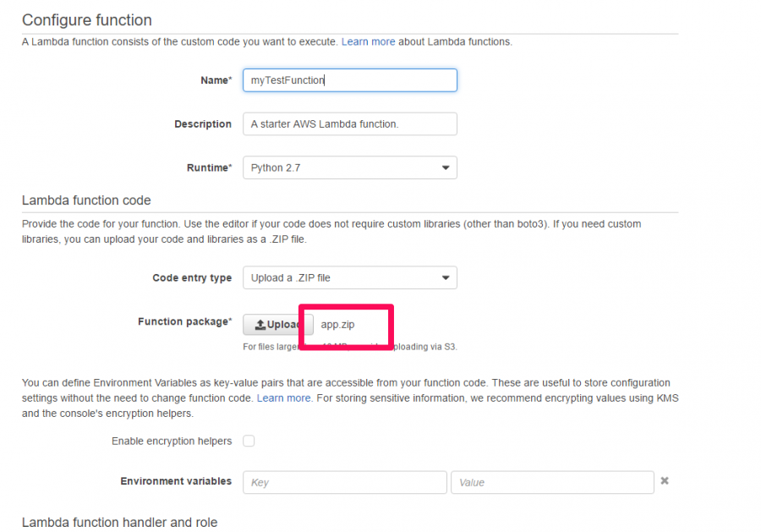This screenshot has height=532, width=761.
Task: Expand the Code entry type dropdown
Action: point(349,277)
